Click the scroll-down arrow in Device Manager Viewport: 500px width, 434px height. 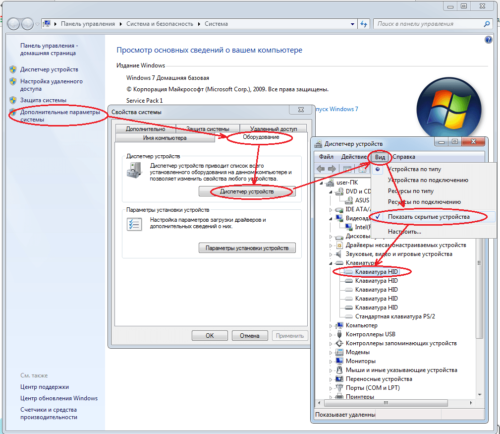[480, 395]
